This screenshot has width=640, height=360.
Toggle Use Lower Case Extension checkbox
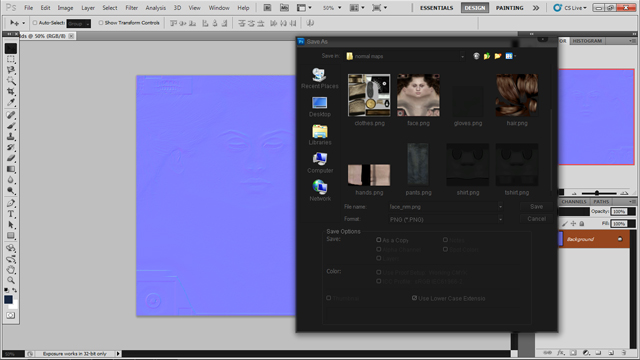[414, 298]
